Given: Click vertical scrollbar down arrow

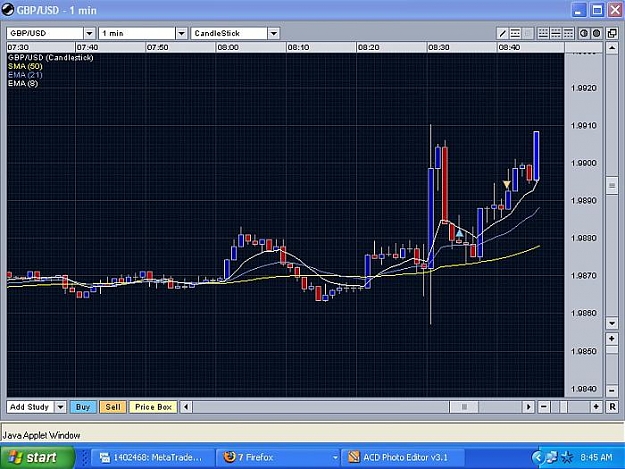Looking at the screenshot, I should click(612, 322).
